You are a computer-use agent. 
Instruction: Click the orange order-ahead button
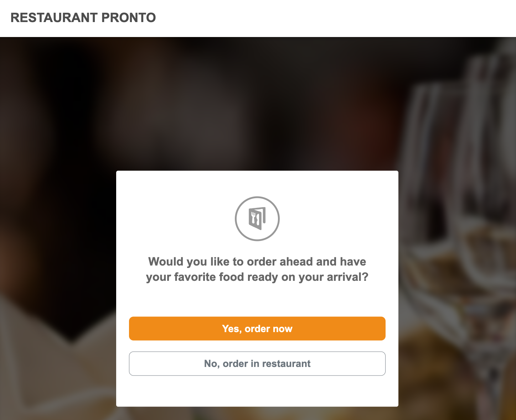click(x=257, y=329)
